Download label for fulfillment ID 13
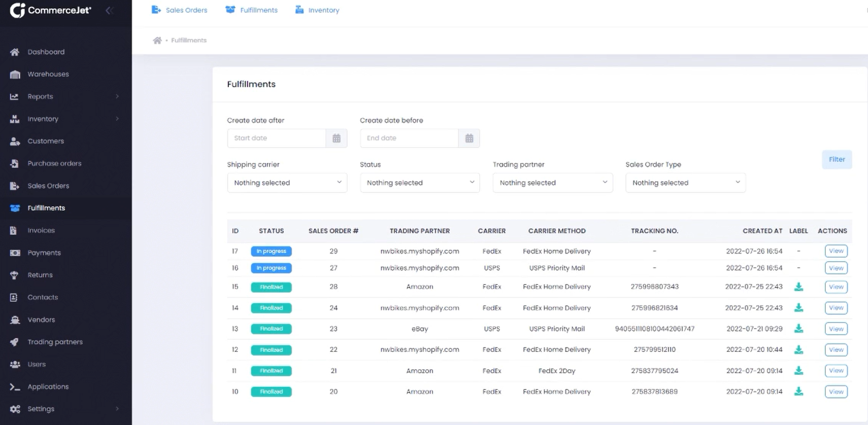This screenshot has width=868, height=425. pyautogui.click(x=798, y=328)
